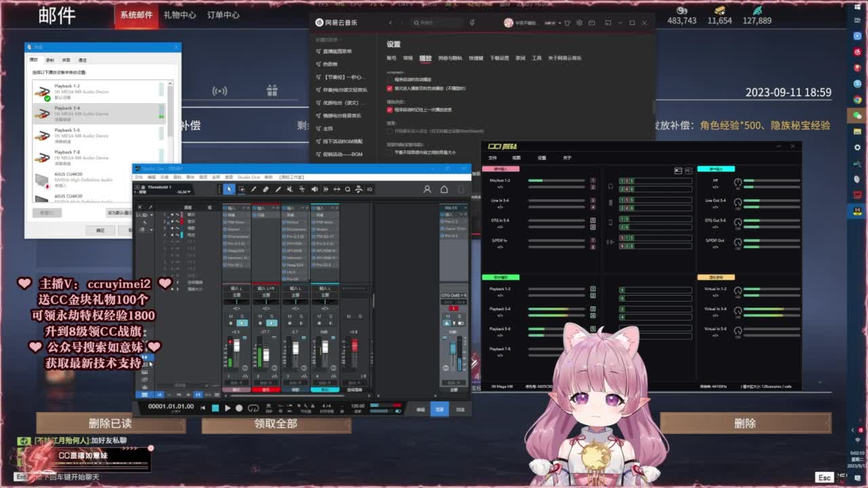Image resolution: width=868 pixels, height=488 pixels.
Task: Open WeChat from the right sidebar
Action: point(857,116)
